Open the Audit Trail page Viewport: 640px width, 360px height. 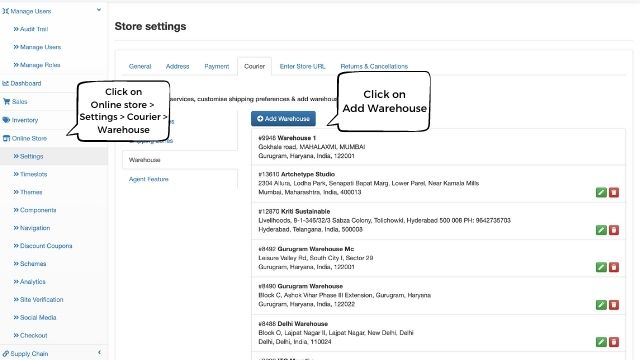click(31, 29)
